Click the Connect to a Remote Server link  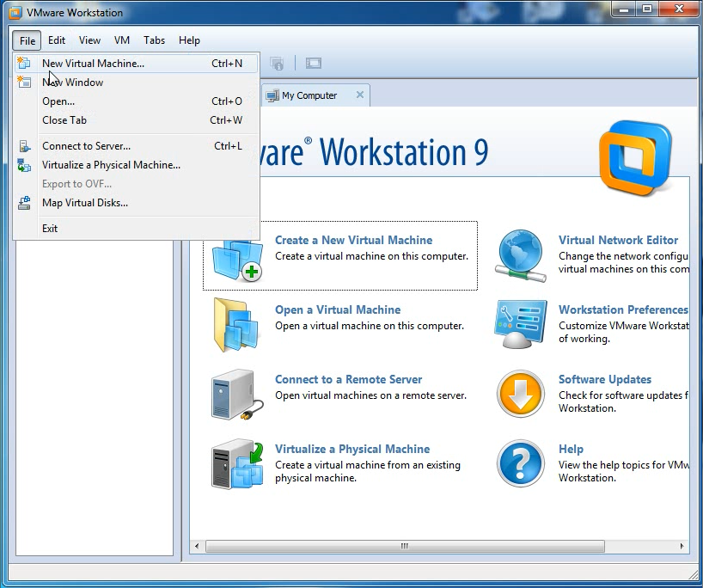[x=348, y=379]
